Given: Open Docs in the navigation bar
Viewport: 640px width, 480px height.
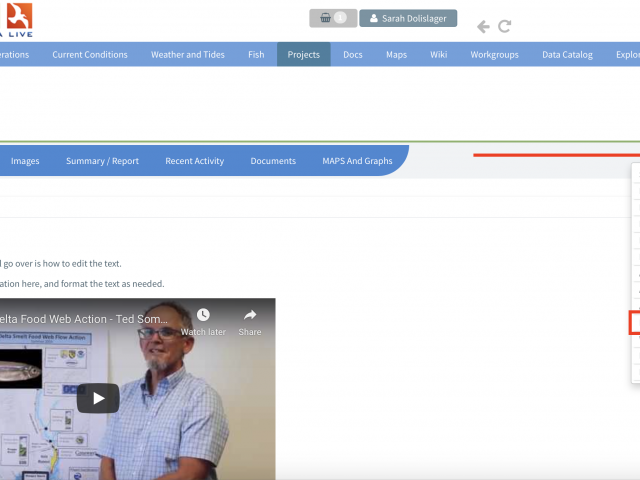Looking at the screenshot, I should pyautogui.click(x=353, y=55).
